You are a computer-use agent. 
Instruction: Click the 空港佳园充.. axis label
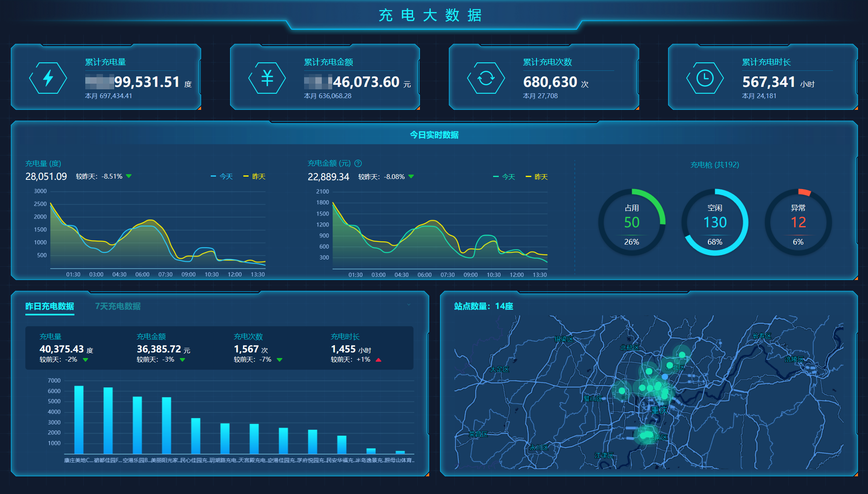click(282, 460)
